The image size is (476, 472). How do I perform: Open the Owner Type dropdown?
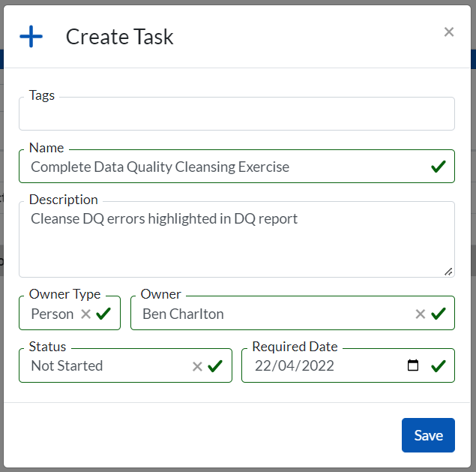pos(52,314)
